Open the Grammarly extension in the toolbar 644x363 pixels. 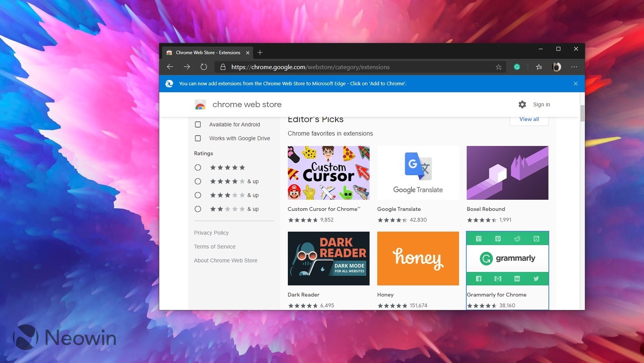pyautogui.click(x=517, y=66)
